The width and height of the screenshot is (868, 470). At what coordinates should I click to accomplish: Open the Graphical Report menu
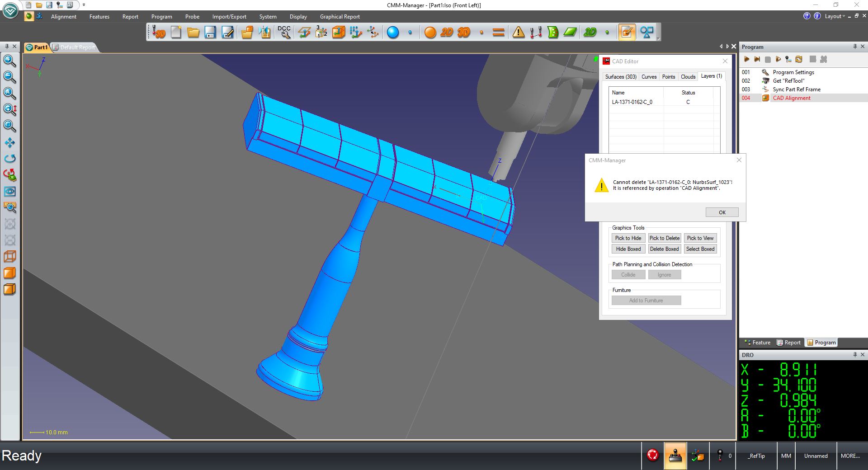tap(340, 17)
